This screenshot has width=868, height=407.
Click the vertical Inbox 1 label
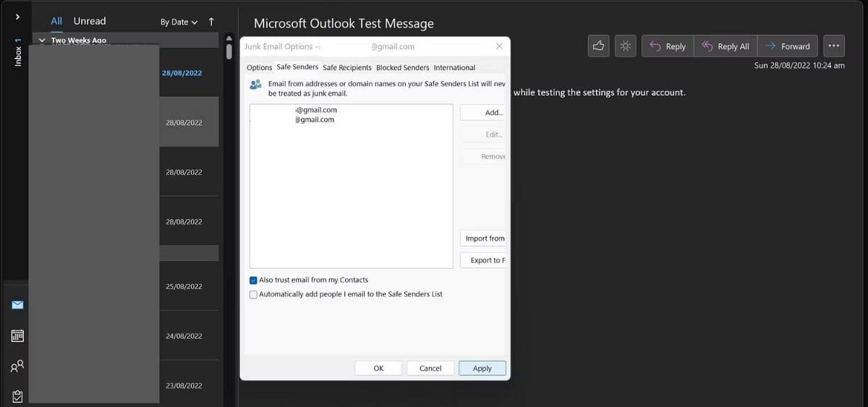pos(18,53)
